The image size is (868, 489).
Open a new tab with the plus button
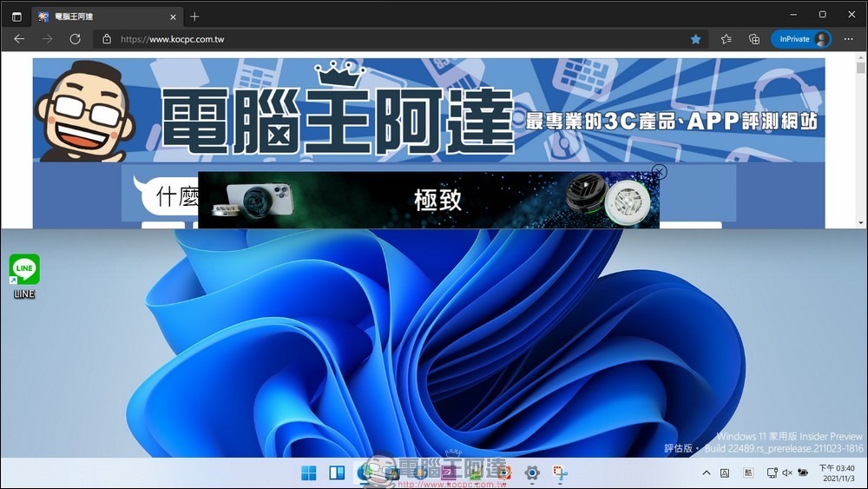[x=194, y=17]
